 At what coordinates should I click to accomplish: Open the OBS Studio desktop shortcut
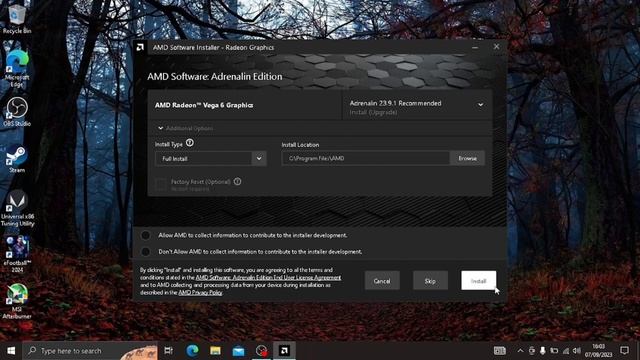coord(17,111)
